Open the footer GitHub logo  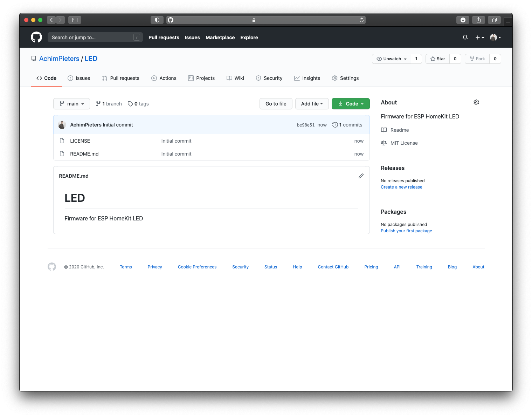(52, 267)
